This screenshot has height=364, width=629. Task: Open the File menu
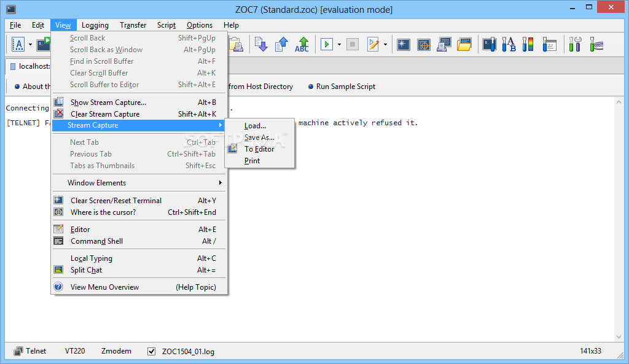15,25
